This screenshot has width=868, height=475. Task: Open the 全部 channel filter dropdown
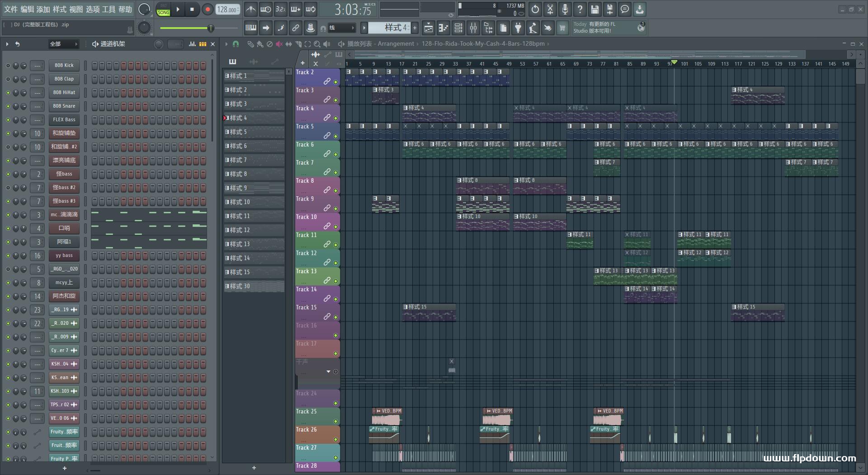[x=63, y=44]
